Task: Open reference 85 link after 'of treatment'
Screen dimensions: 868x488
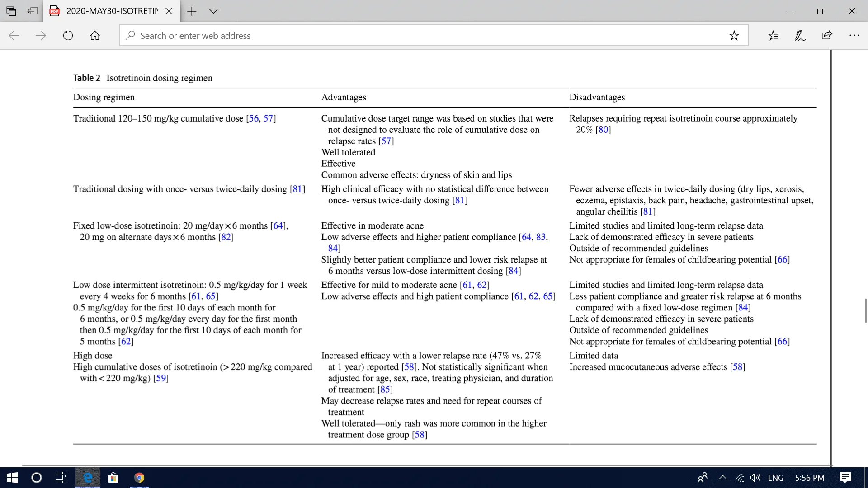Action: point(385,389)
